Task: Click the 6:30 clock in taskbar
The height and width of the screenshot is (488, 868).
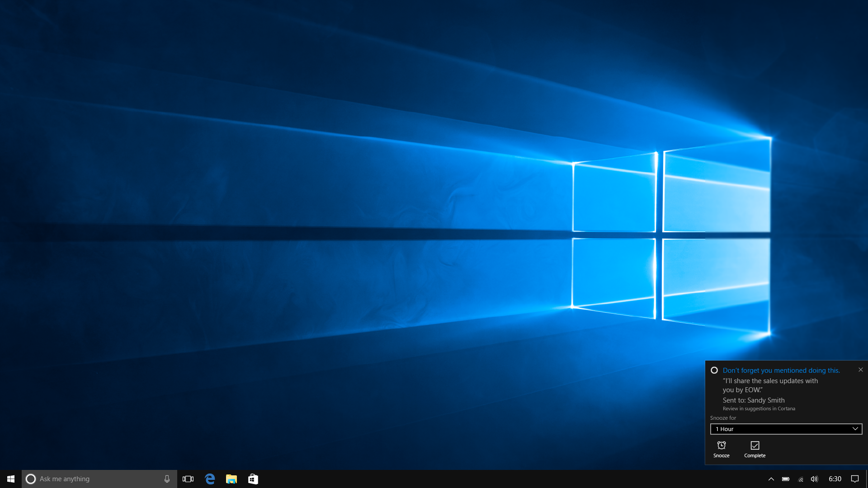Action: click(x=835, y=479)
